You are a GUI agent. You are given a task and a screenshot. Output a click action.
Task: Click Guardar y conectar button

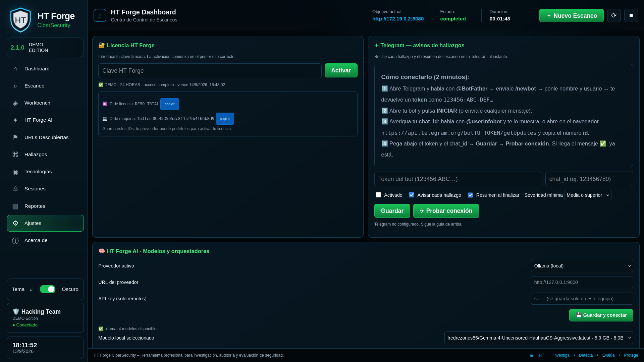pyautogui.click(x=601, y=315)
